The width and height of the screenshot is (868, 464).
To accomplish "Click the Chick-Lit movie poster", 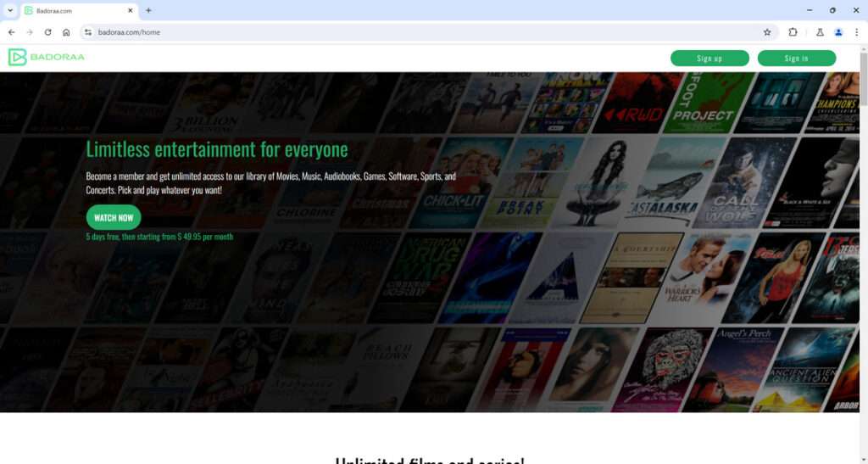I will [x=460, y=182].
